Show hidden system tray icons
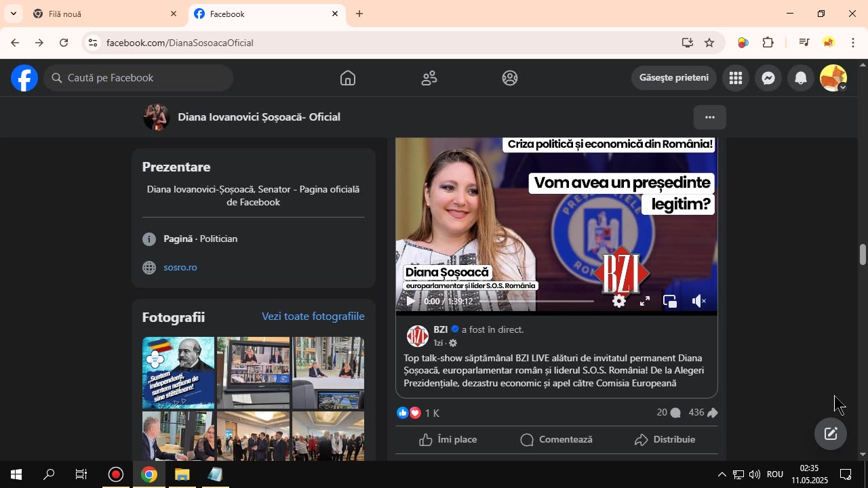This screenshot has width=868, height=488. (722, 474)
